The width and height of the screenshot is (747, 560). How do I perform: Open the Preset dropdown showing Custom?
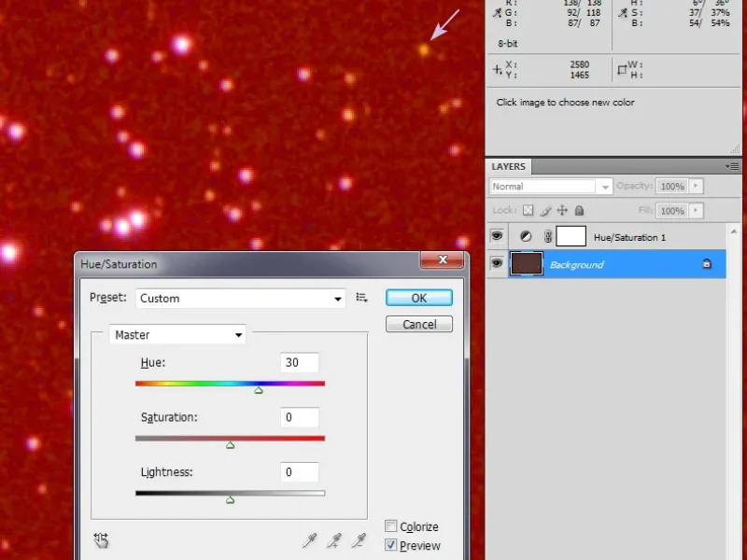point(241,299)
